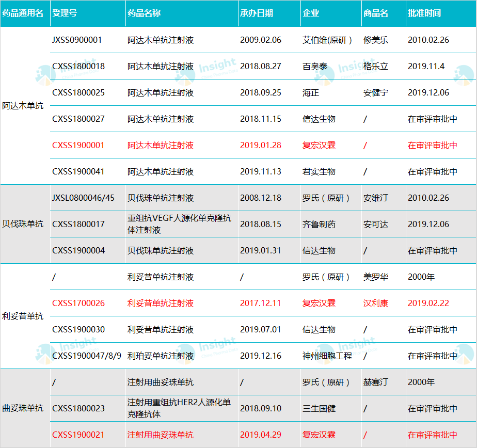Click the date 2019.01.31
Screen dimensions: 477x448
click(x=261, y=251)
